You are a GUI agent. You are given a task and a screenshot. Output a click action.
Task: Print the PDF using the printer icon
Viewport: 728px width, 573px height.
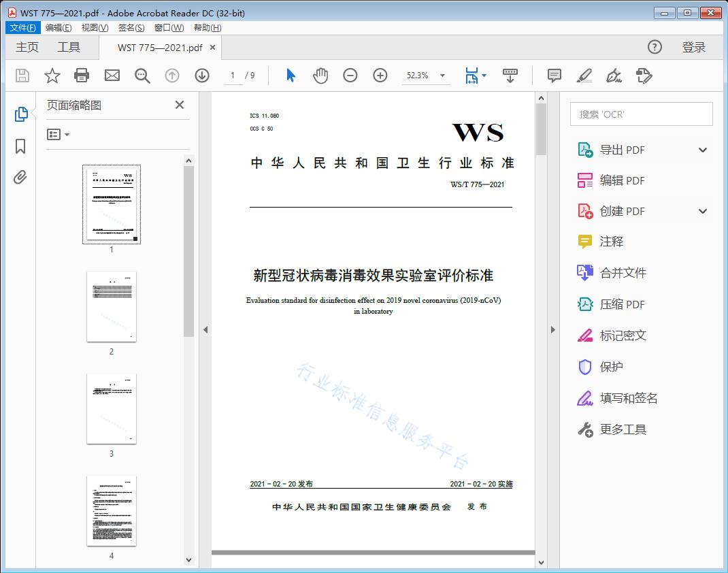point(82,76)
